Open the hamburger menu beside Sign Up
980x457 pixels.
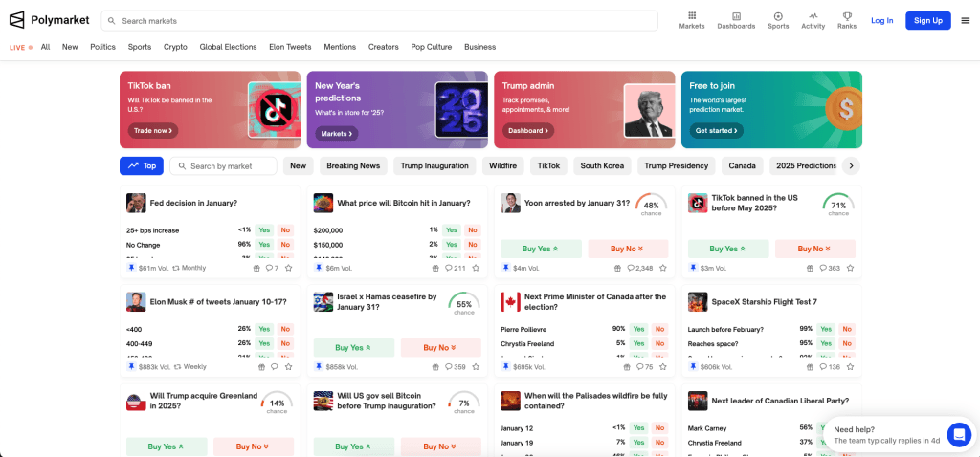tap(965, 20)
